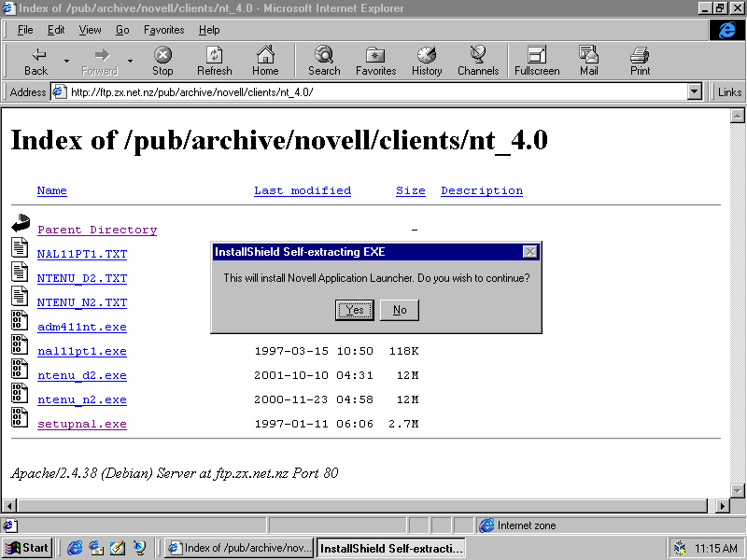Screen dimensions: 747x560
Task: Open the Forward button history dropdown arrow
Action: [x=130, y=62]
